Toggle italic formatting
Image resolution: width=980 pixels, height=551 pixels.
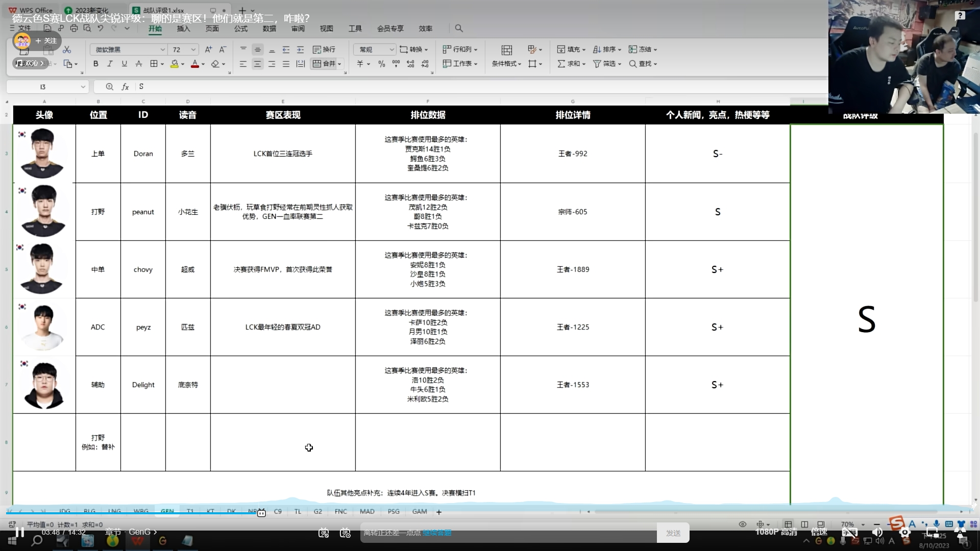[110, 64]
